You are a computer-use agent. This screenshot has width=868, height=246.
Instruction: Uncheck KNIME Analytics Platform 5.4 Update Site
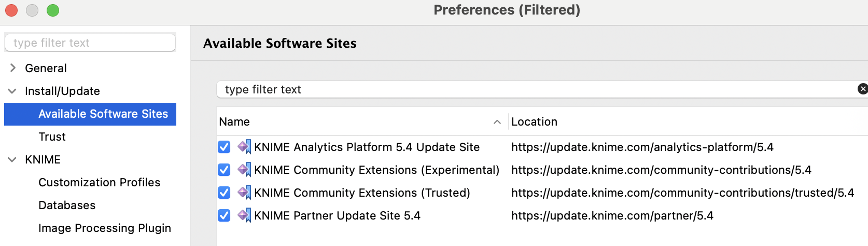point(224,147)
